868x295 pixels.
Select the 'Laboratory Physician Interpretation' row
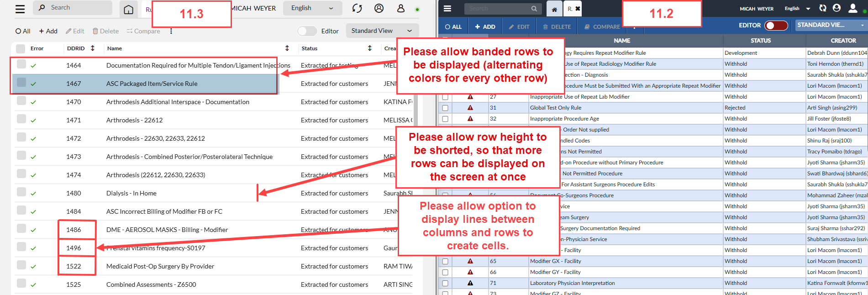(652, 283)
